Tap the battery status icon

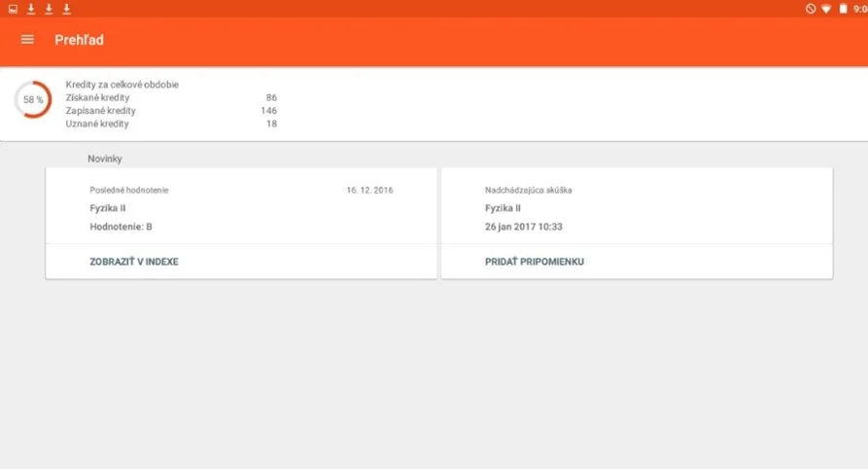point(842,9)
